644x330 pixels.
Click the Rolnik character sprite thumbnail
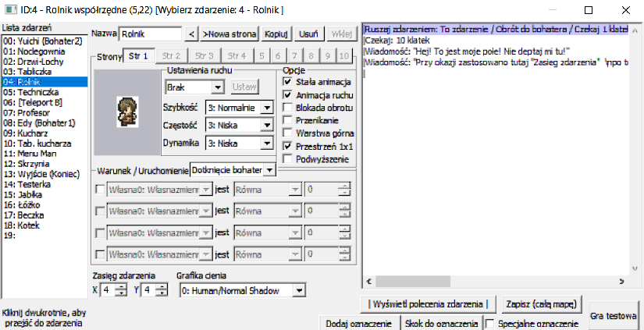coord(125,110)
